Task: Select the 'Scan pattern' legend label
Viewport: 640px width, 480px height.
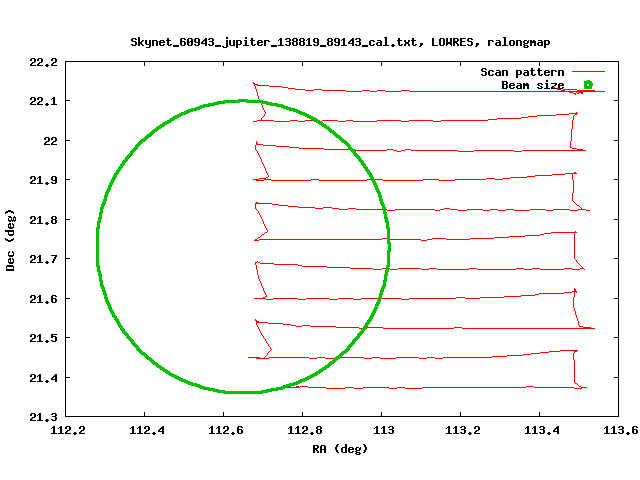Action: pyautogui.click(x=522, y=72)
